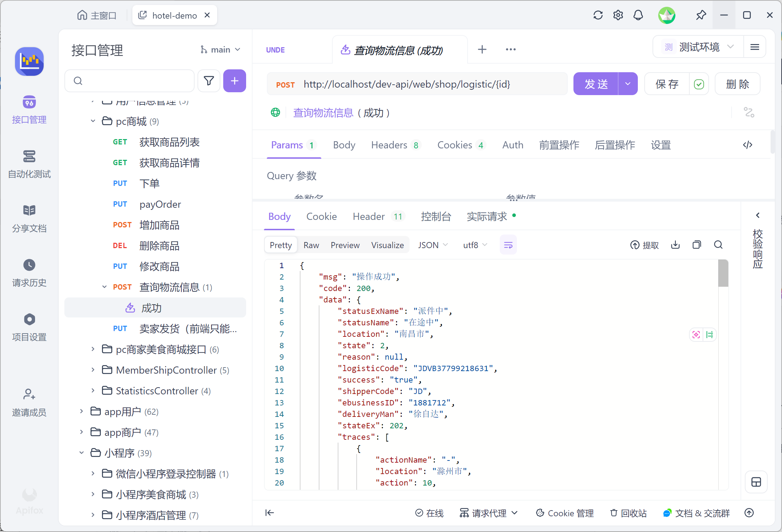This screenshot has height=532, width=782.
Task: Click the filter icon beside search box
Action: pos(209,81)
